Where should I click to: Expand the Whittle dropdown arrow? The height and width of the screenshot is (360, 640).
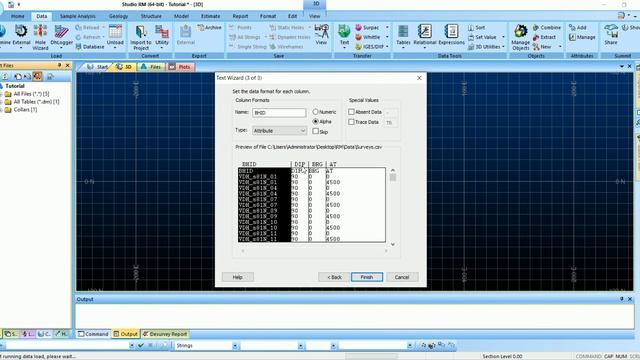pos(387,37)
